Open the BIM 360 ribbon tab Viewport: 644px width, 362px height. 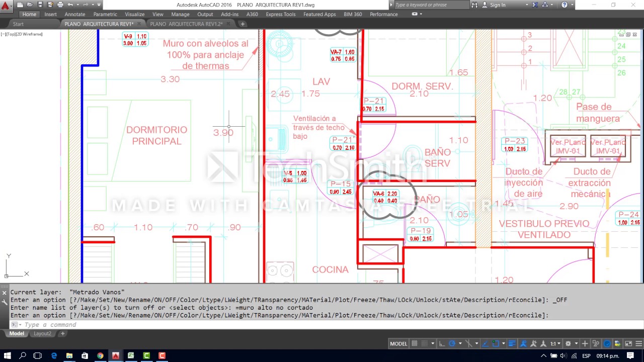(x=353, y=14)
